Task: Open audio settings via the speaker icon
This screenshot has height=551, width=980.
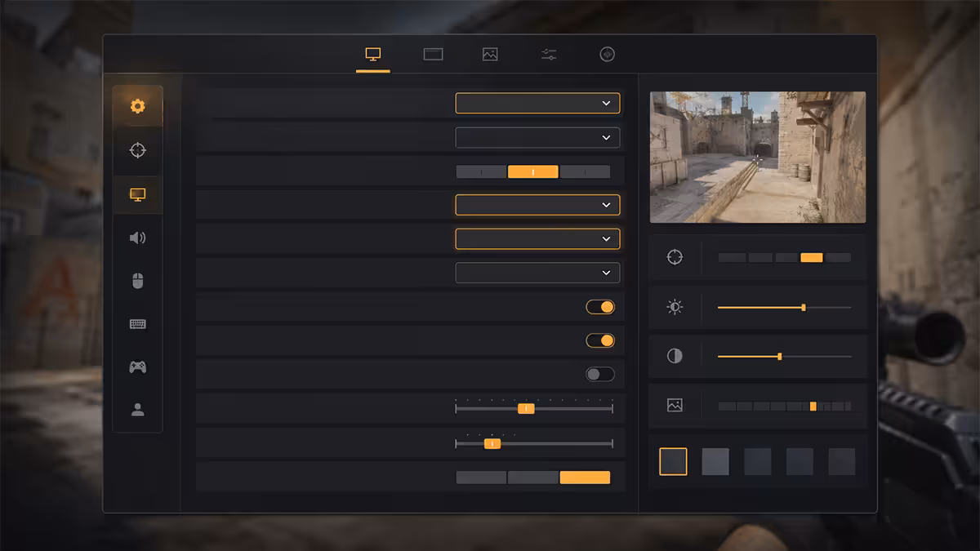Action: [x=137, y=238]
